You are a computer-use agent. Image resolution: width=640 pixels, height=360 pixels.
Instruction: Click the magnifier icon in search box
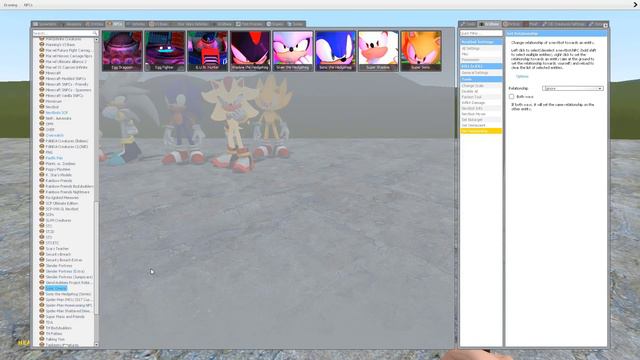click(95, 33)
